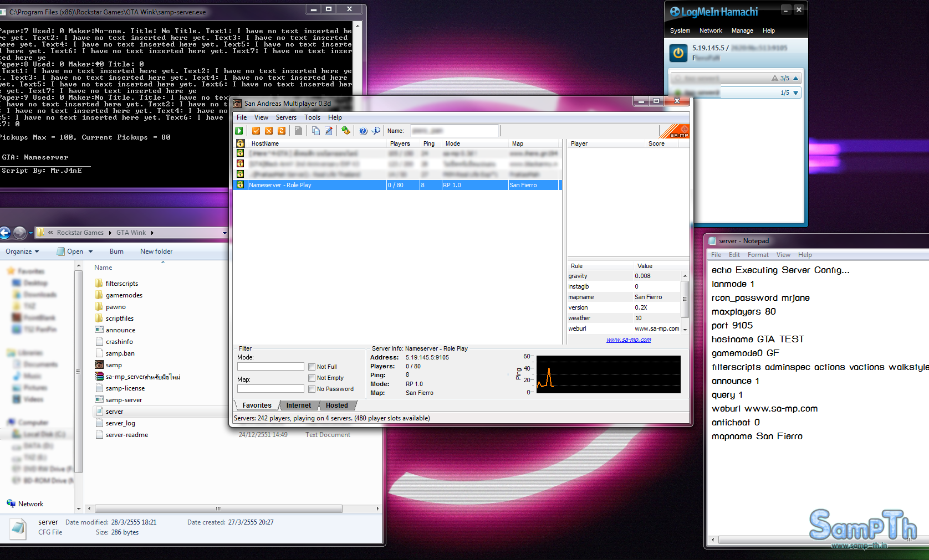This screenshot has height=560, width=929.
Task: Click the New folder button
Action: point(156,251)
